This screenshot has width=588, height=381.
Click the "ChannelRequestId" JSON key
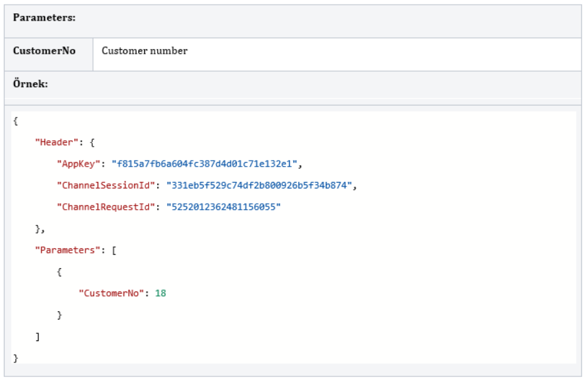[x=106, y=207]
